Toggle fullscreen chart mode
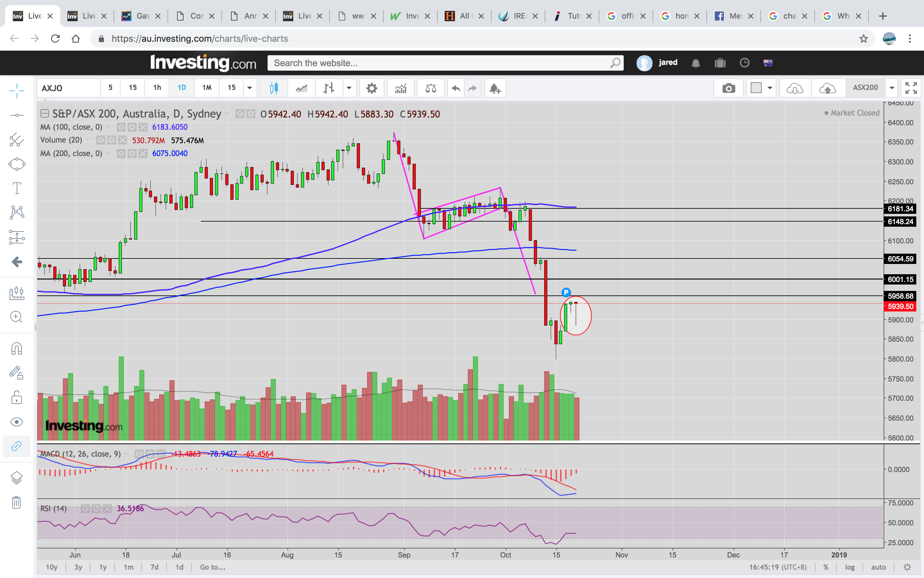This screenshot has width=924, height=578. tap(911, 88)
